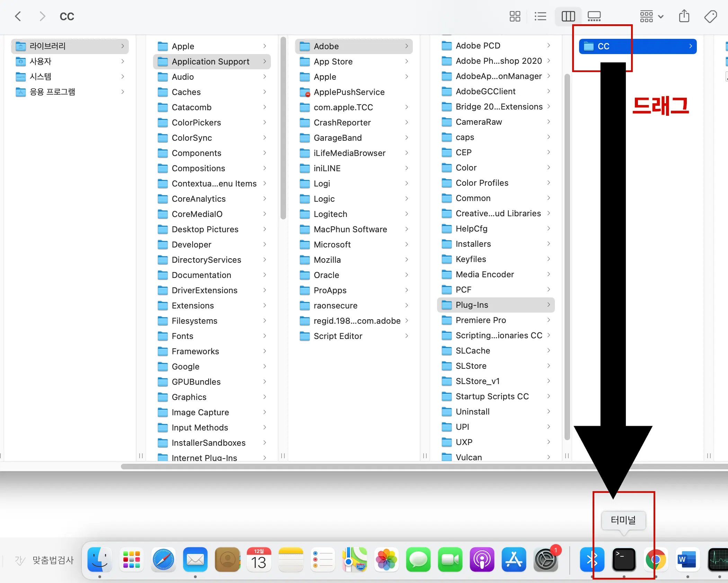Image resolution: width=728 pixels, height=583 pixels.
Task: Click the resize handle under the Adobe column
Action: [425, 455]
